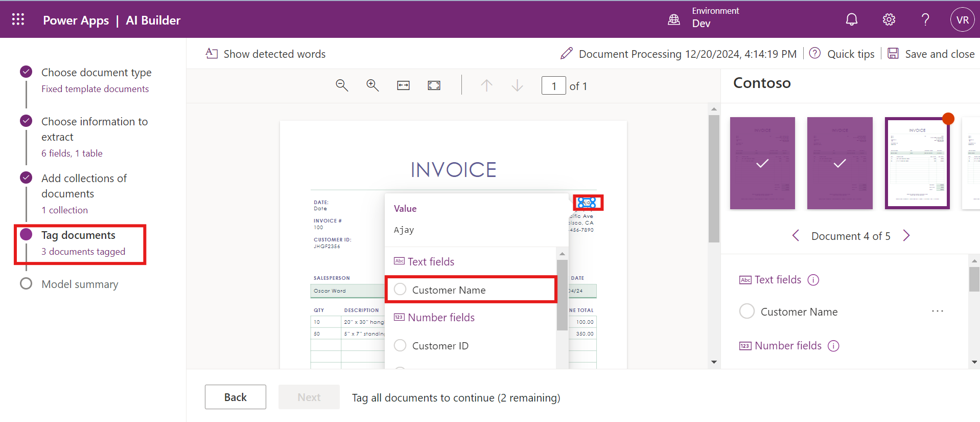Open Customer Name more options ellipsis
The width and height of the screenshot is (980, 422).
[x=937, y=312]
